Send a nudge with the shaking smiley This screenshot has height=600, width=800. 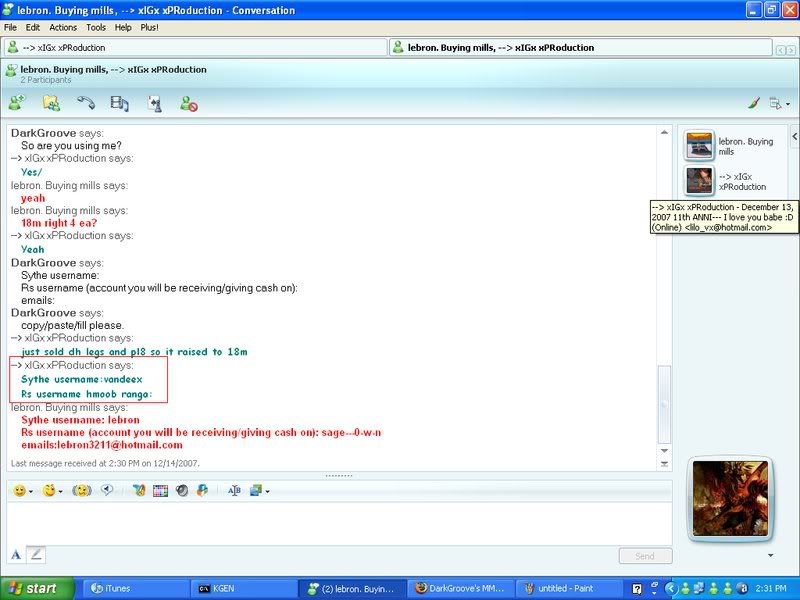click(82, 491)
